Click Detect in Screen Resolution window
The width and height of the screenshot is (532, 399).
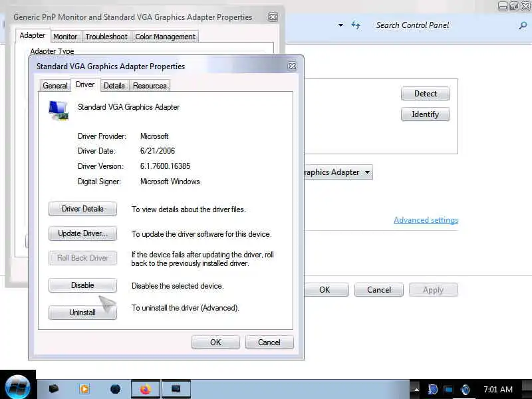click(426, 94)
